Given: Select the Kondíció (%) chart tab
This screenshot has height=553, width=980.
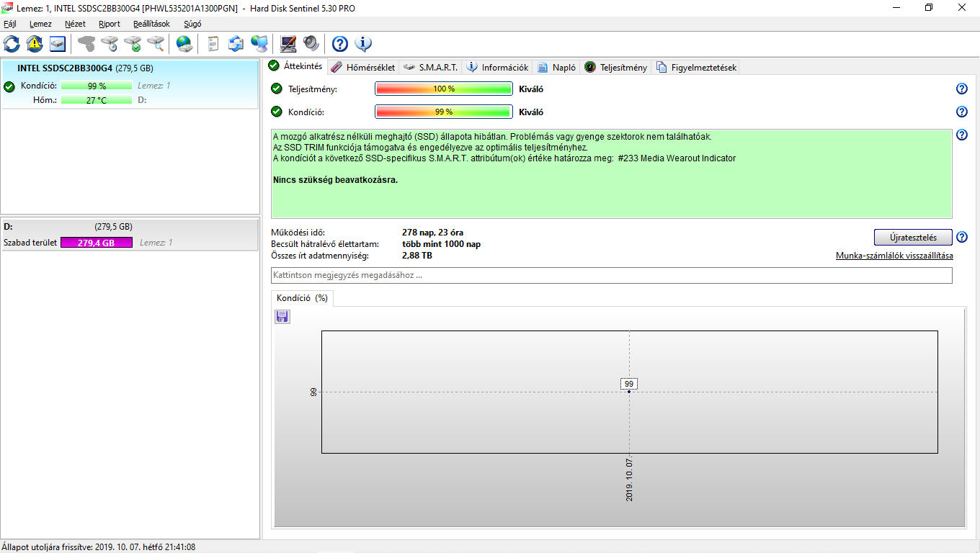Looking at the screenshot, I should tap(302, 297).
